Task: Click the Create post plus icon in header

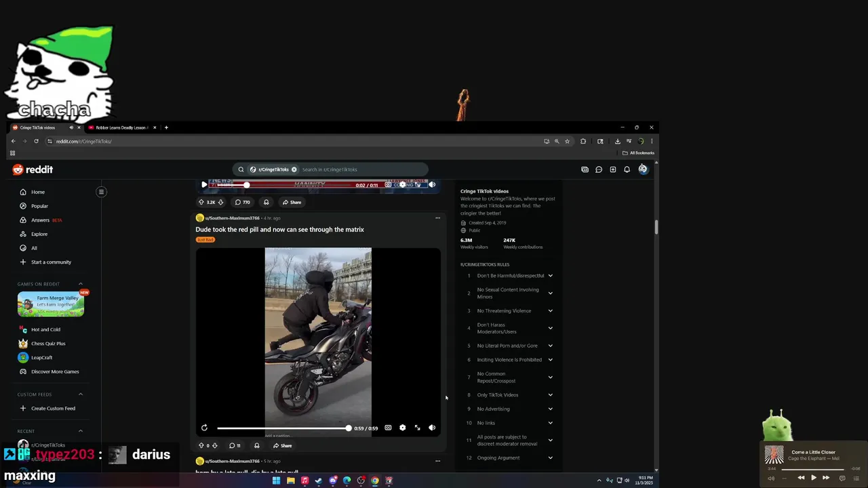Action: click(x=613, y=169)
